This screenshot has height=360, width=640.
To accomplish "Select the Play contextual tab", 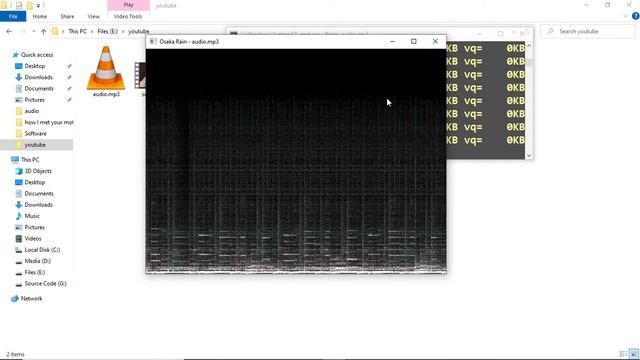I will pyautogui.click(x=129, y=5).
